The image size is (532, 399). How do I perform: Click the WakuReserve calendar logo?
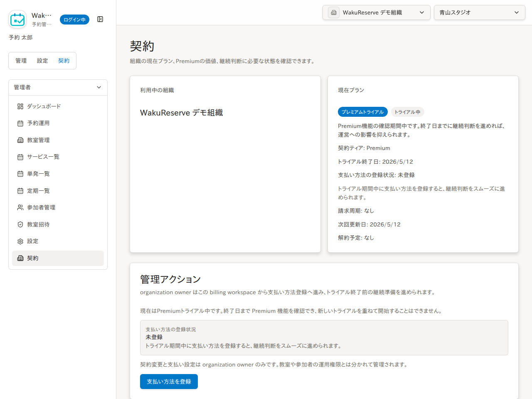point(17,19)
